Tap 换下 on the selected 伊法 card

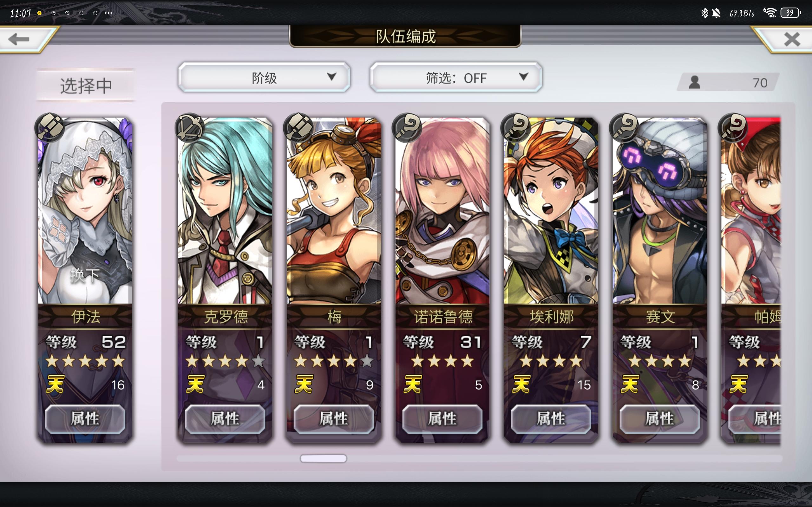(x=85, y=276)
